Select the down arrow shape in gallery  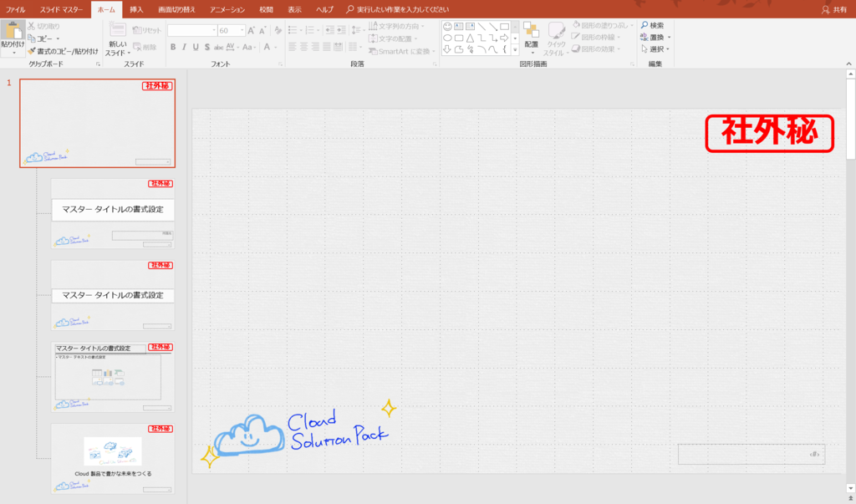447,49
